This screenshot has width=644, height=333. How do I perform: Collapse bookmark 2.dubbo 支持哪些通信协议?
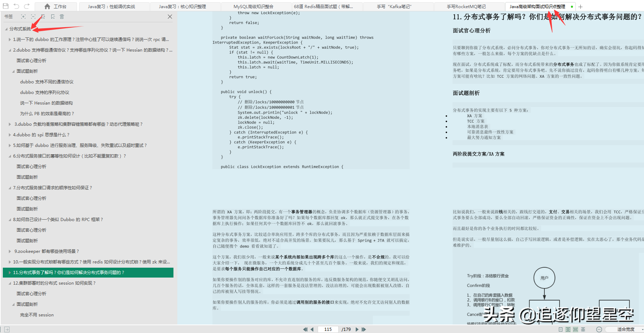[x=10, y=50]
